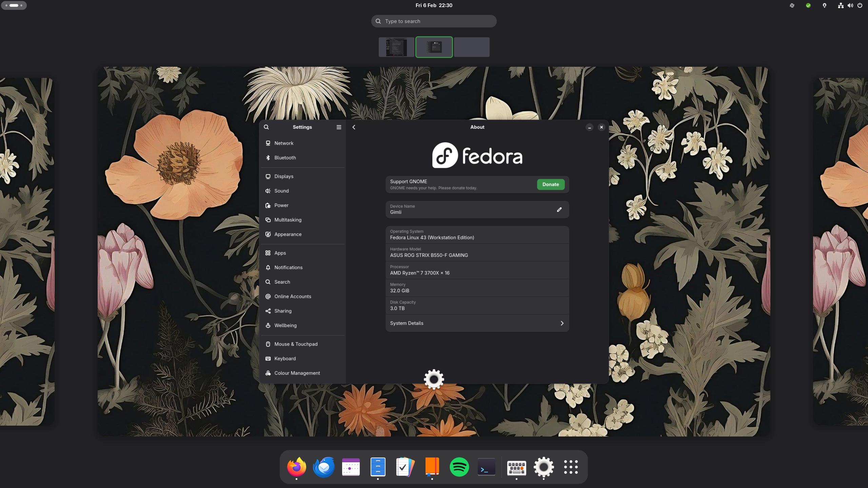The width and height of the screenshot is (868, 488).
Task: Open the applications grid from the dock
Action: (571, 467)
